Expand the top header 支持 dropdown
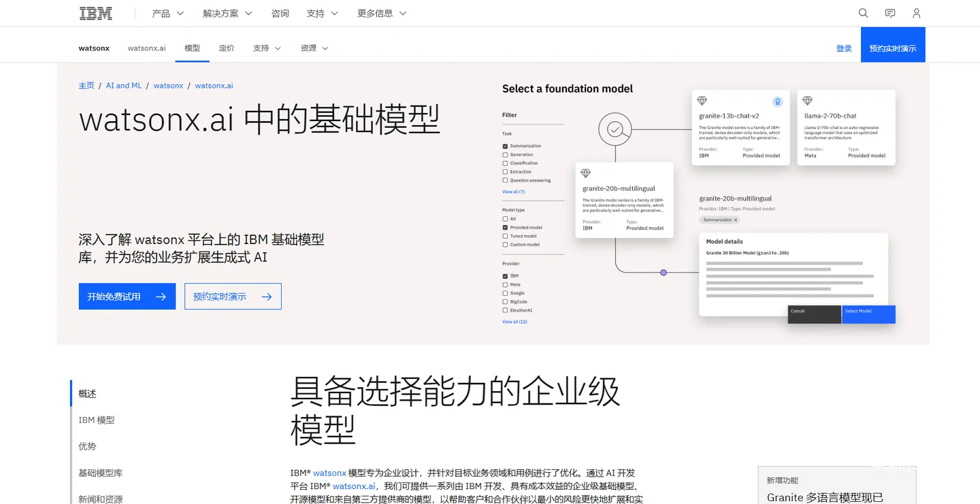The height and width of the screenshot is (504, 980). pyautogui.click(x=322, y=13)
